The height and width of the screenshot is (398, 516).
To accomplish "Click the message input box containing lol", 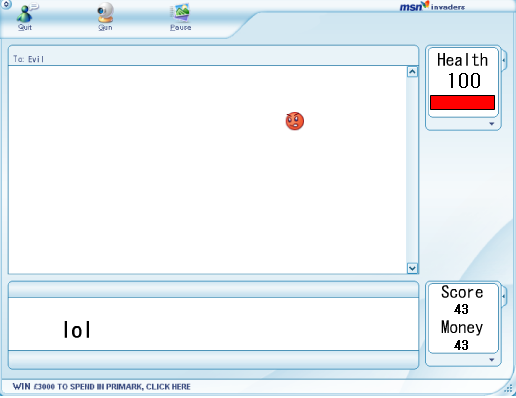I will click(213, 324).
